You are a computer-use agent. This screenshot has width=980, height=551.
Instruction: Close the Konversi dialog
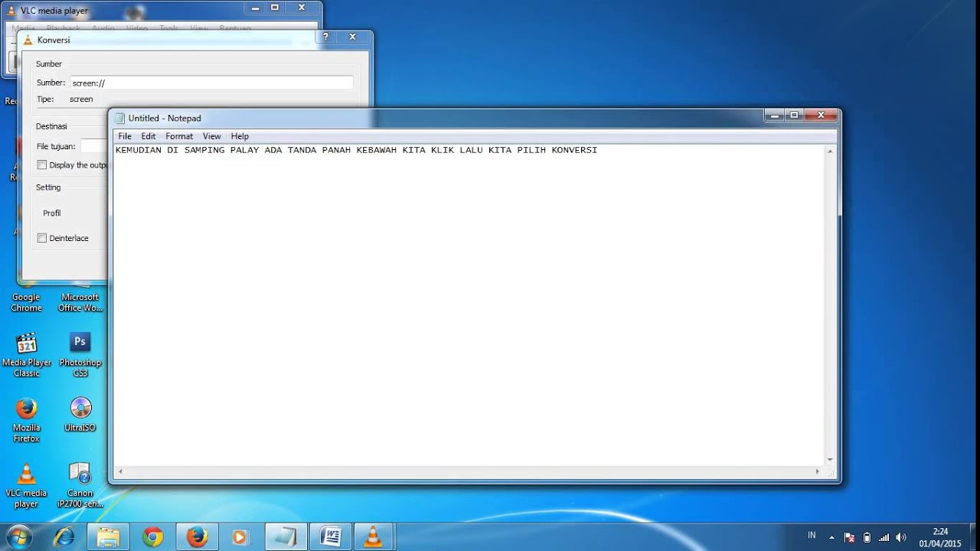pyautogui.click(x=352, y=37)
